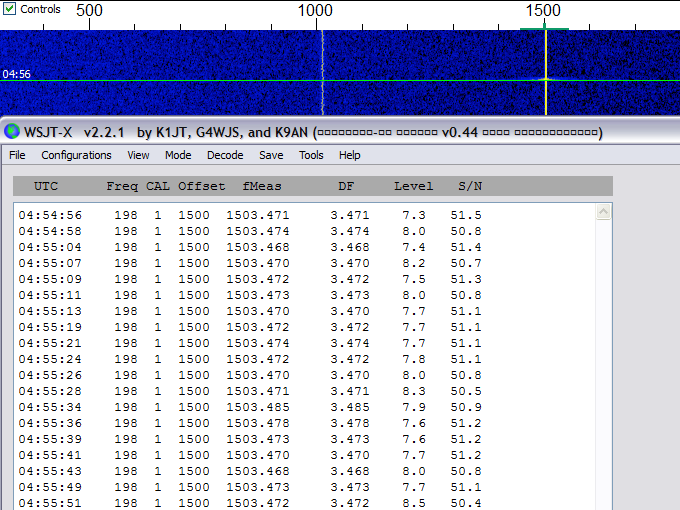This screenshot has height=510, width=680.
Task: Select the row with UTC 04:55:24
Action: [250, 359]
